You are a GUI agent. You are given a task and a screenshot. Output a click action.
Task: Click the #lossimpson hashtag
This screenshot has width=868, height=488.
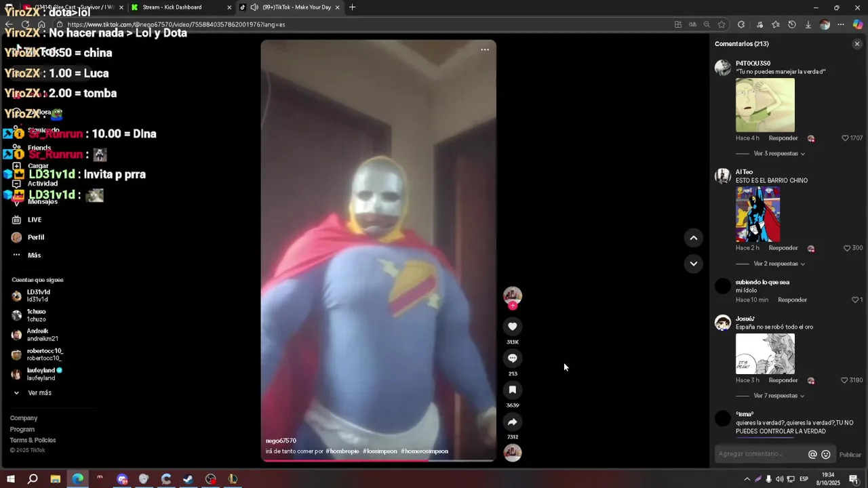pos(380,451)
